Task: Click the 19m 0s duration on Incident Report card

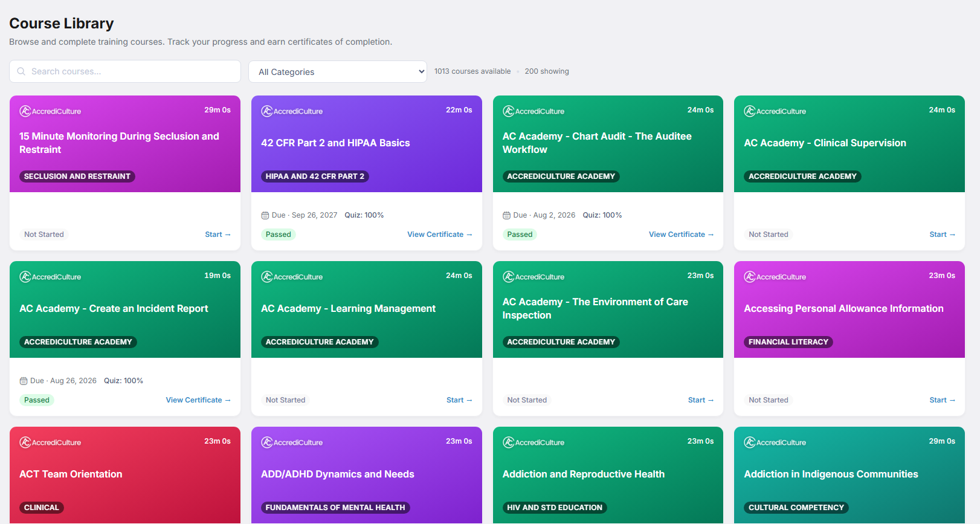Action: pos(218,276)
